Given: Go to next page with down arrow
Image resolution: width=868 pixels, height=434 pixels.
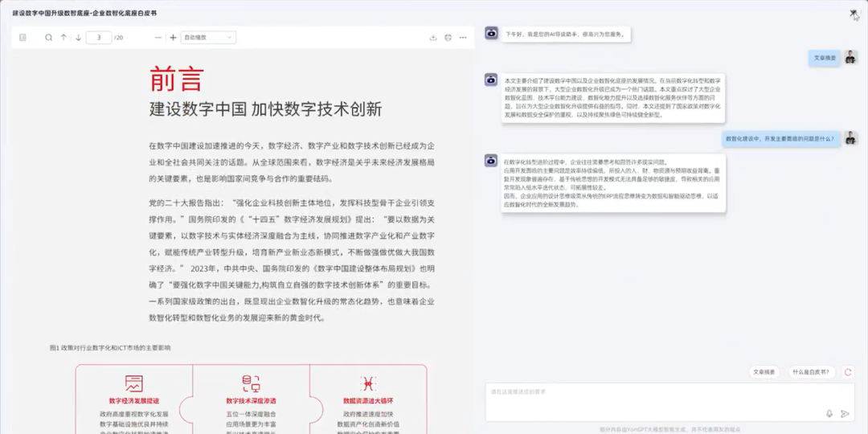Looking at the screenshot, I should (x=78, y=38).
